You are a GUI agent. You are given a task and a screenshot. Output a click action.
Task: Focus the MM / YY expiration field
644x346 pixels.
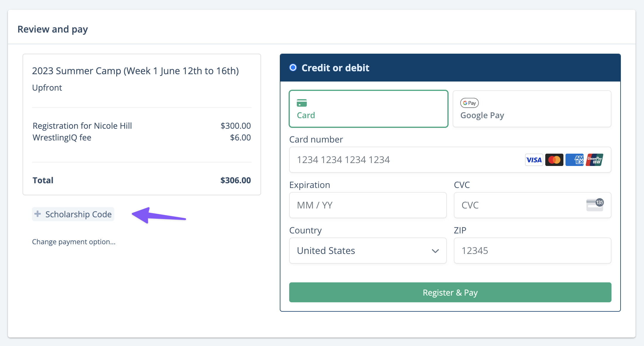(x=368, y=205)
